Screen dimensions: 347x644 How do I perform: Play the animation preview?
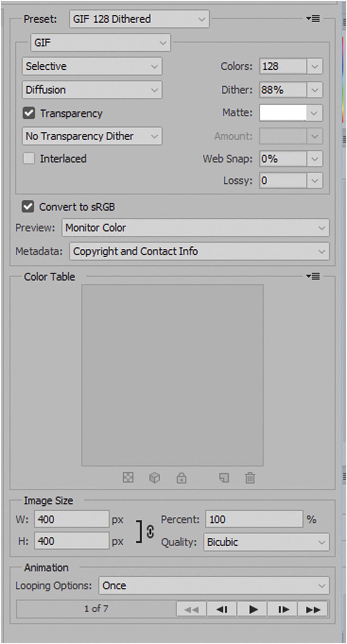click(253, 609)
